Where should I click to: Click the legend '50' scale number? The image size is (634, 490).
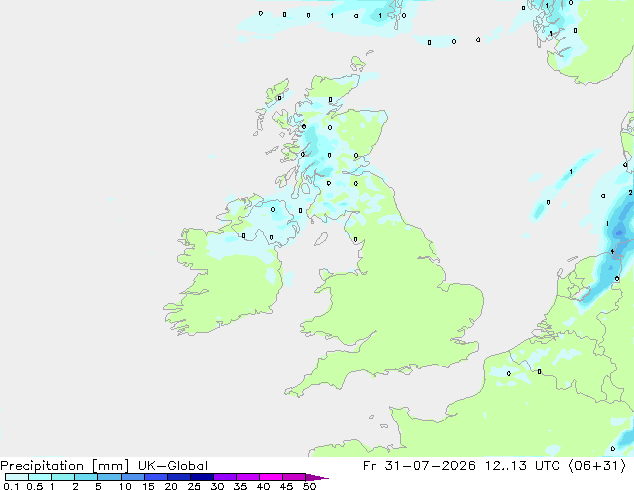click(x=309, y=486)
